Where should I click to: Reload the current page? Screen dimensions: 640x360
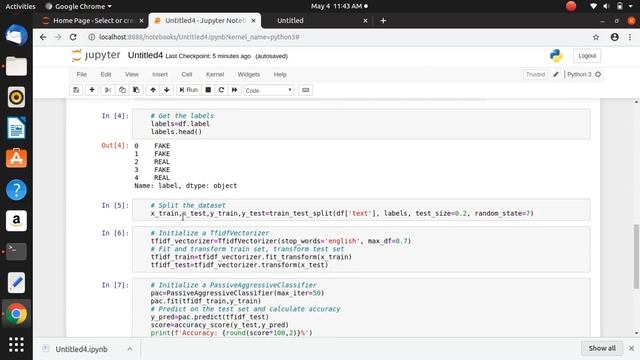click(x=73, y=37)
